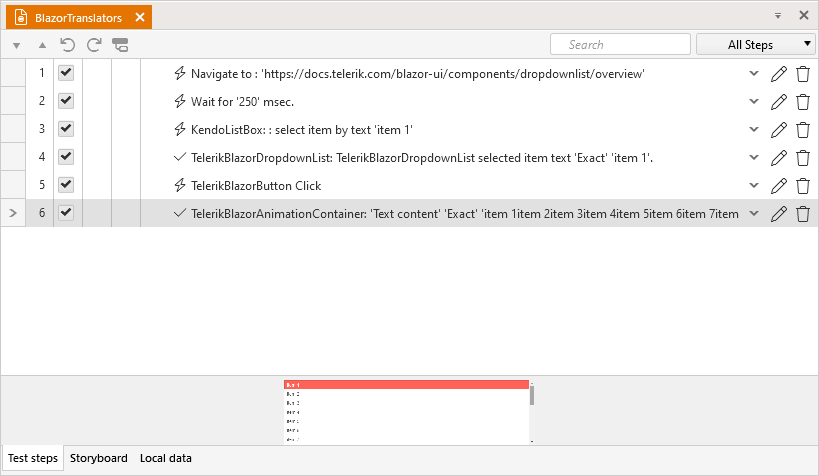
Task: Open the window options dropdown arrow
Action: (x=778, y=16)
